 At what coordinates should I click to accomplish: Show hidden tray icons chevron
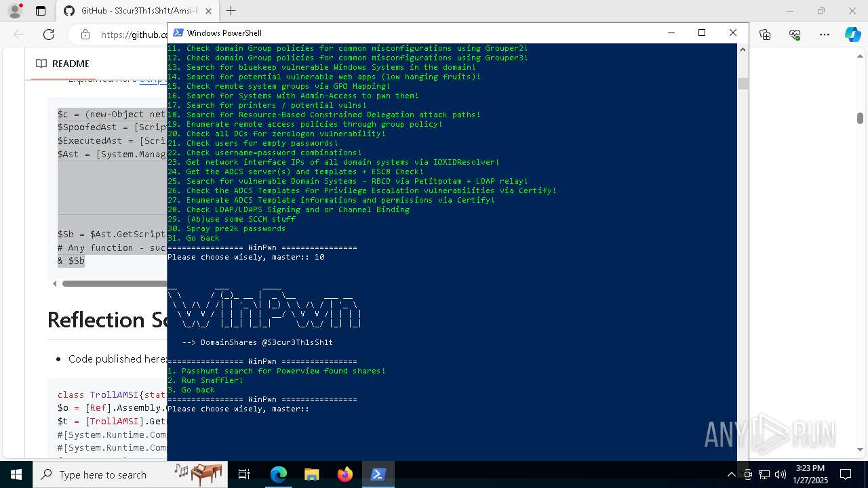(731, 474)
